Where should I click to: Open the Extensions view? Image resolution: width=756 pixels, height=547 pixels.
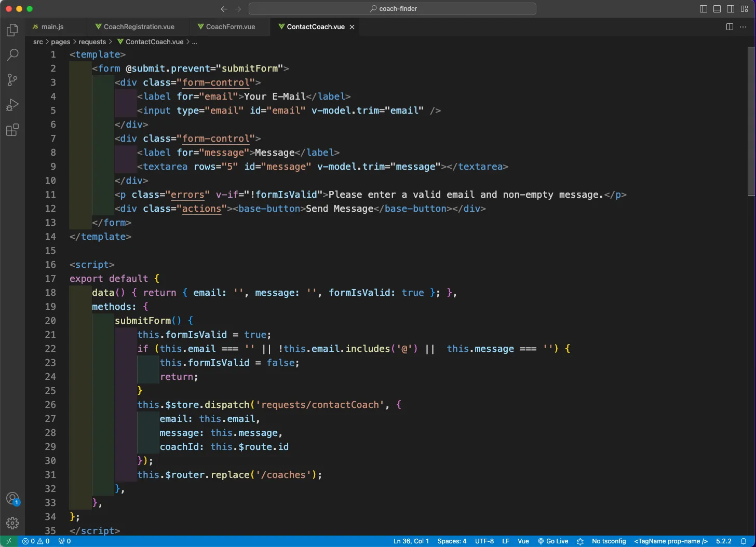point(12,130)
